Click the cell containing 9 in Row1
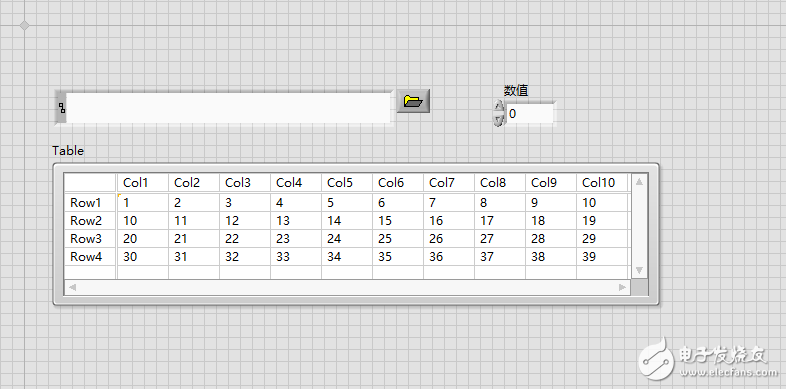The width and height of the screenshot is (786, 389). [x=551, y=203]
